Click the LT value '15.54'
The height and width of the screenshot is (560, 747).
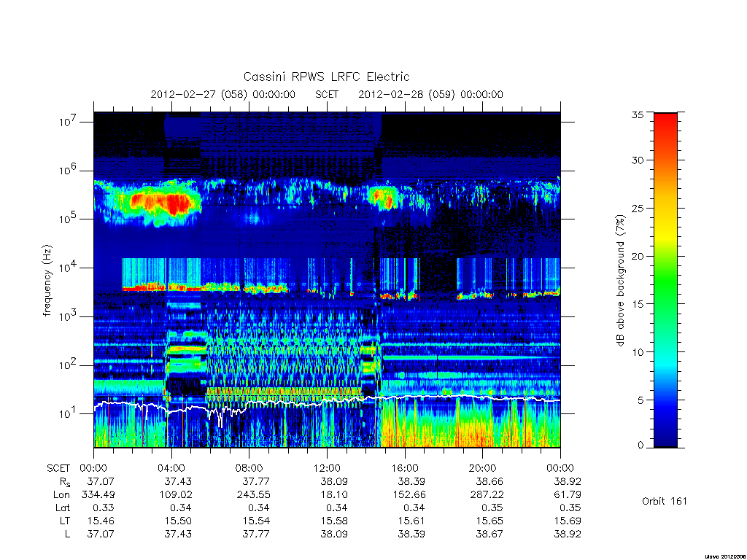256,521
